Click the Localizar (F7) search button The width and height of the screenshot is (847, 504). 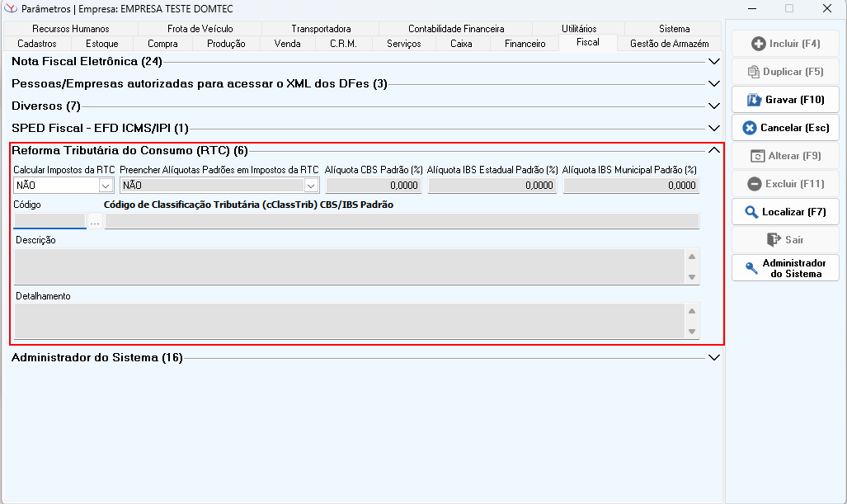[785, 212]
